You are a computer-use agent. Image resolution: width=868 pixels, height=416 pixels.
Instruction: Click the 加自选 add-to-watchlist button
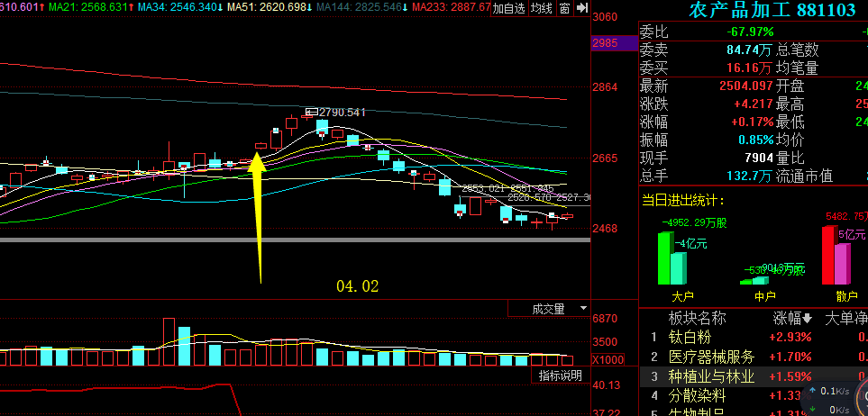(x=508, y=8)
